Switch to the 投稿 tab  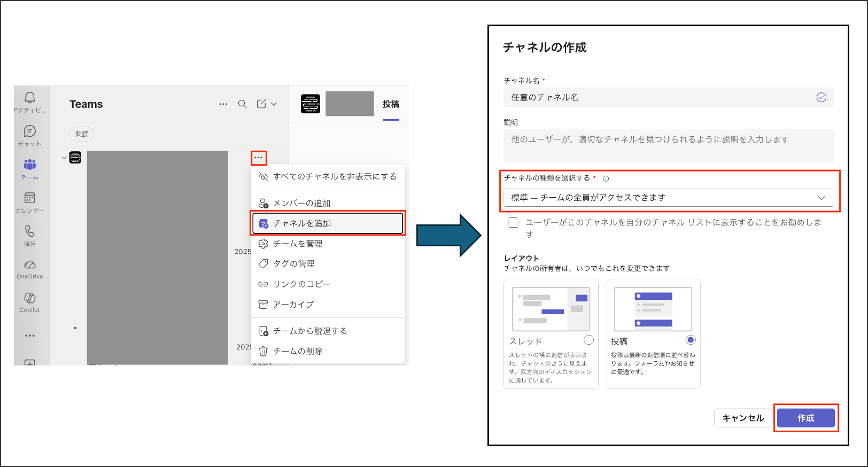click(391, 104)
